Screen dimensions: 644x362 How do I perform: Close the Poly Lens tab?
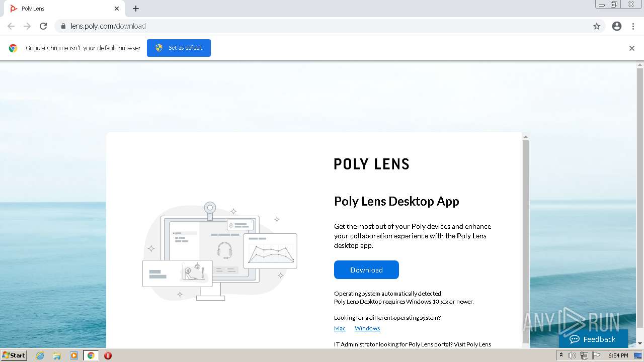117,9
